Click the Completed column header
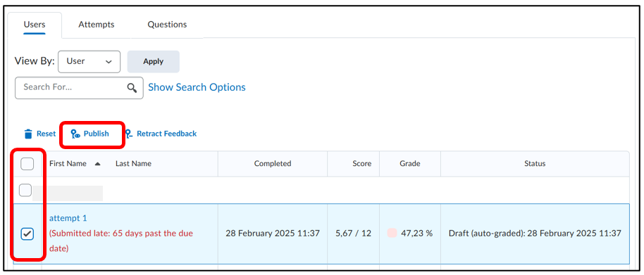The height and width of the screenshot is (275, 644). point(273,164)
